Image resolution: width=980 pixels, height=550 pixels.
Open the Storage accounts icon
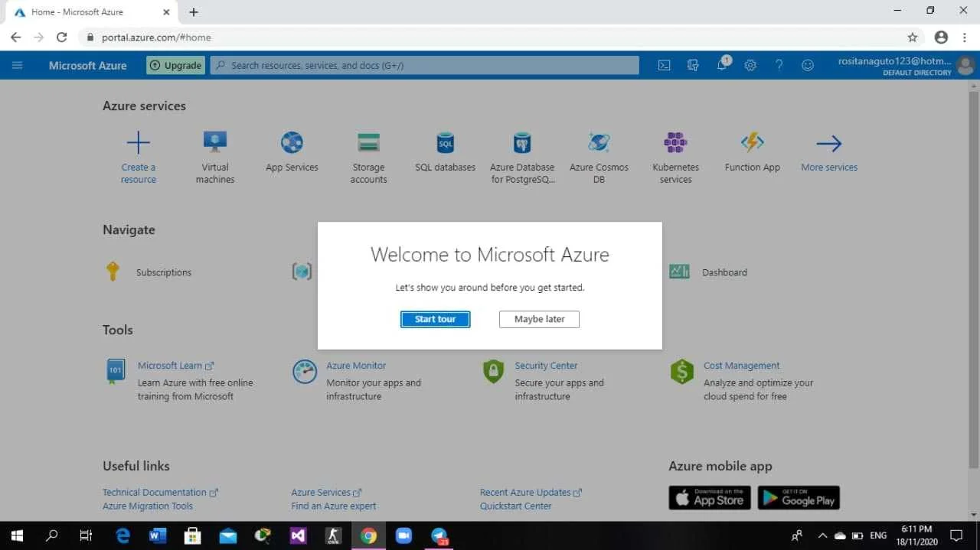tap(369, 142)
